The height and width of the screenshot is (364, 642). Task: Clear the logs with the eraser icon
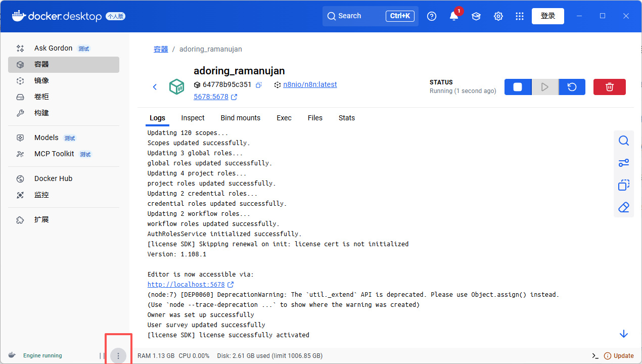pos(624,207)
